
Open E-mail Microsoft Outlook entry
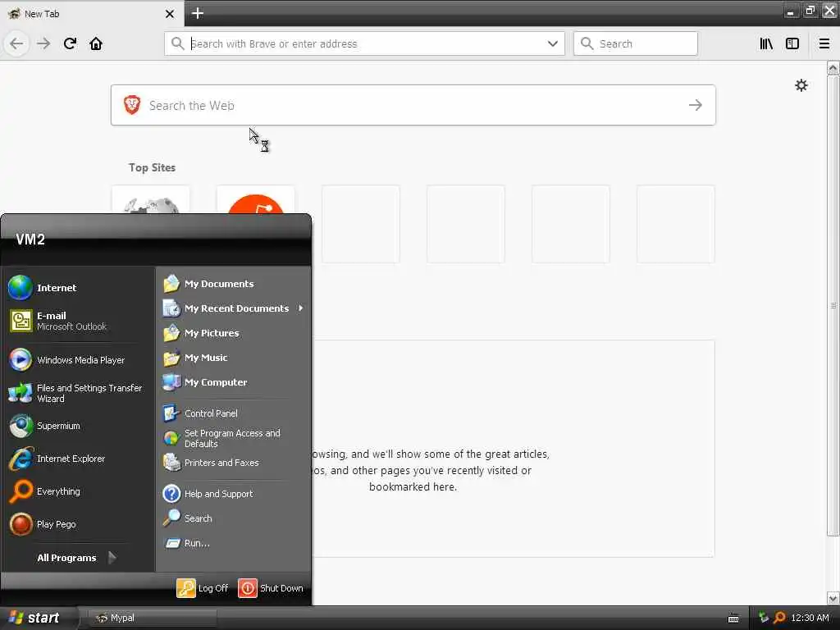(x=78, y=321)
